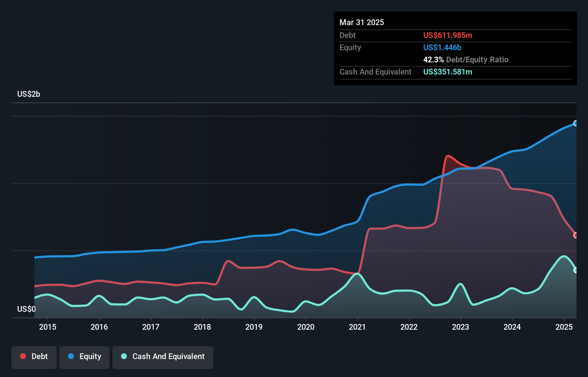Click the 2016 x-axis label
This screenshot has height=377, width=588.
point(99,327)
